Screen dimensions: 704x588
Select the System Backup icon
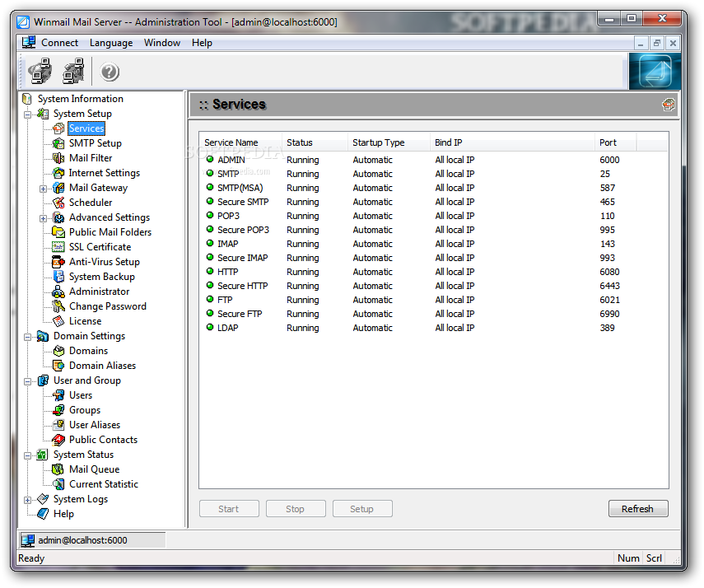tap(58, 277)
